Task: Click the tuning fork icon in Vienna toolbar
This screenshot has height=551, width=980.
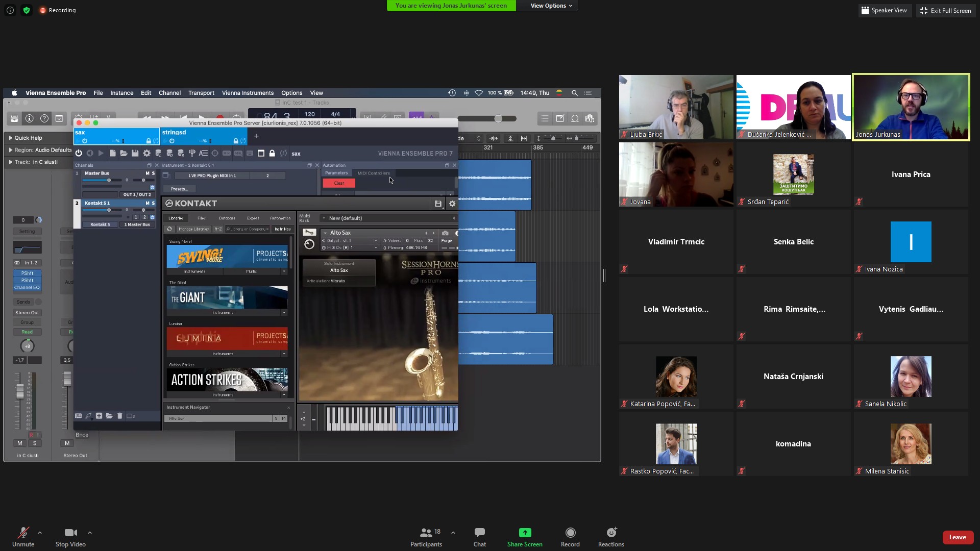Action: point(192,153)
